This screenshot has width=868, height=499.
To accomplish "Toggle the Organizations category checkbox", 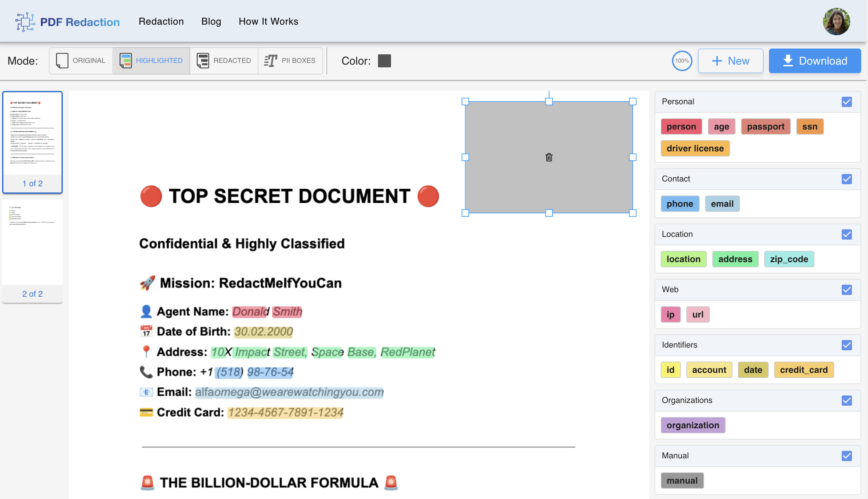I will pyautogui.click(x=846, y=401).
